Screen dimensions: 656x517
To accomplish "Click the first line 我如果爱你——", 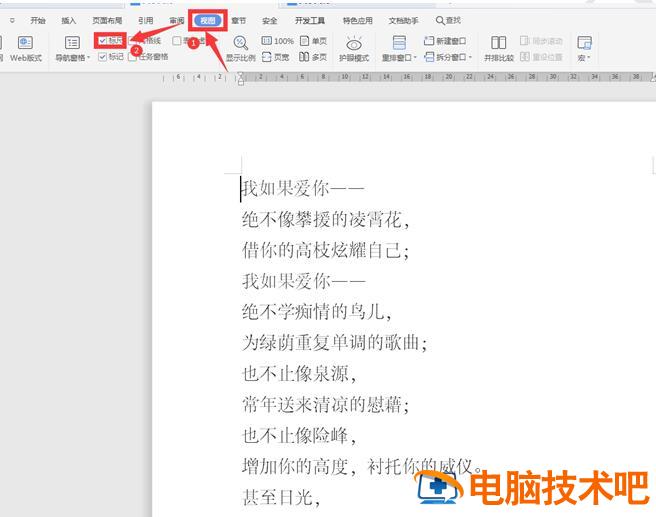I will point(303,189).
